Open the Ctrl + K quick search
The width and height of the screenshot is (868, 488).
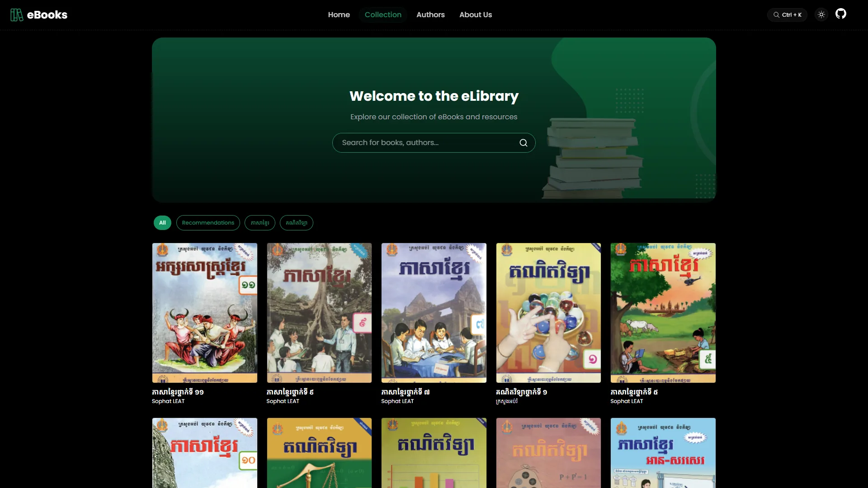pyautogui.click(x=787, y=15)
